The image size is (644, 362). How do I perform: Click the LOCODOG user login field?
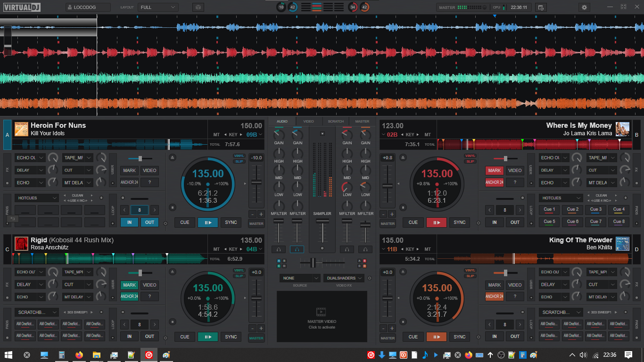88,8
